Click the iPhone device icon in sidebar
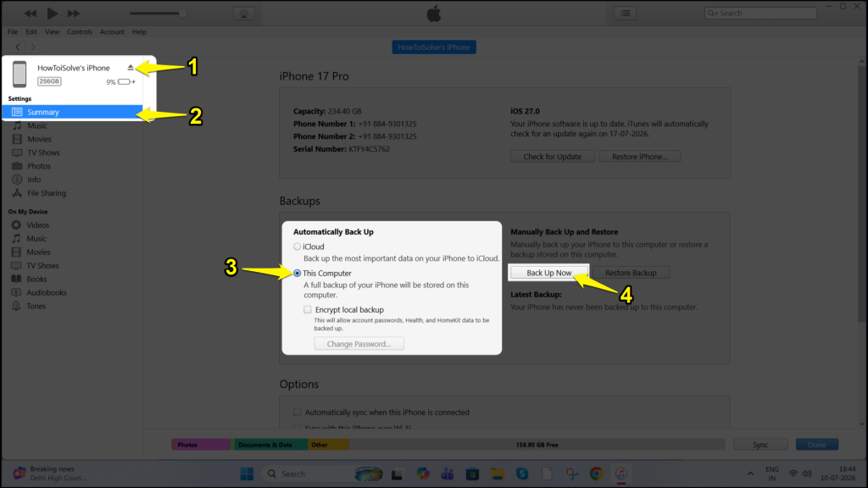 coord(19,74)
